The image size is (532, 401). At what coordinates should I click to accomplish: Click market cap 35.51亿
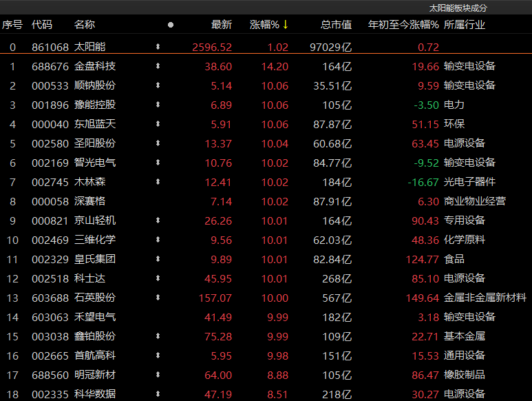point(332,86)
